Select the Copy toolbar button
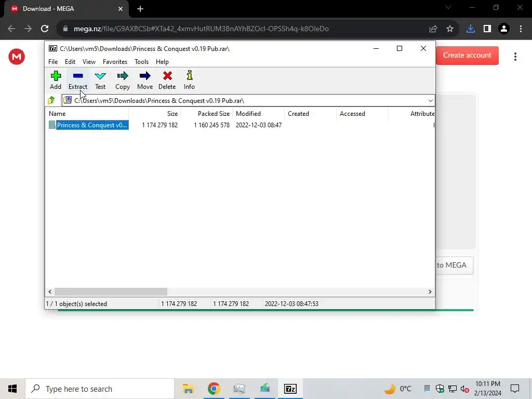This screenshot has height=399, width=532. [x=123, y=81]
